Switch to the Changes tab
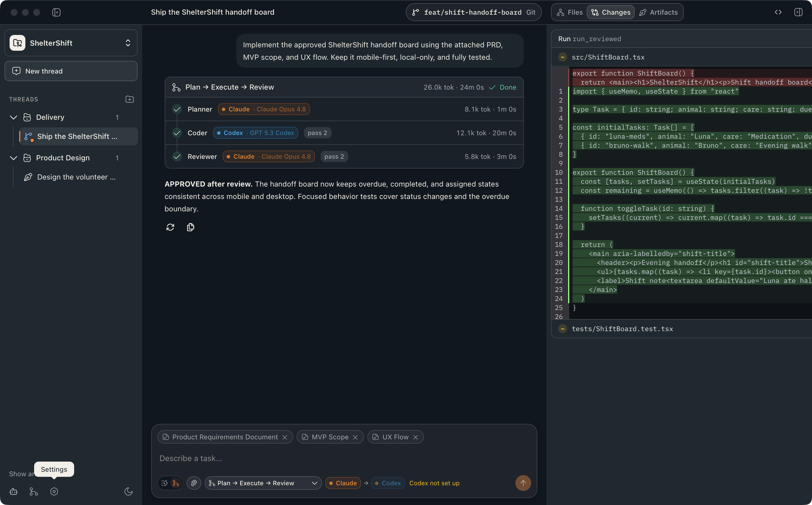This screenshot has width=812, height=505. pos(610,12)
